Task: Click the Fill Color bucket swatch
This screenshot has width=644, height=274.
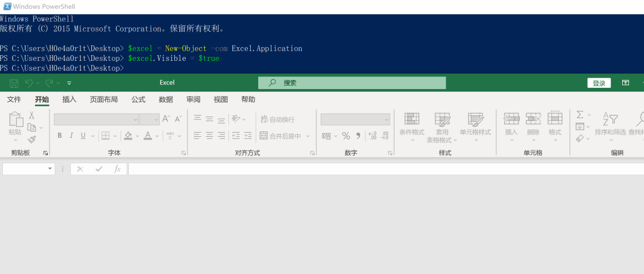Action: click(x=128, y=136)
